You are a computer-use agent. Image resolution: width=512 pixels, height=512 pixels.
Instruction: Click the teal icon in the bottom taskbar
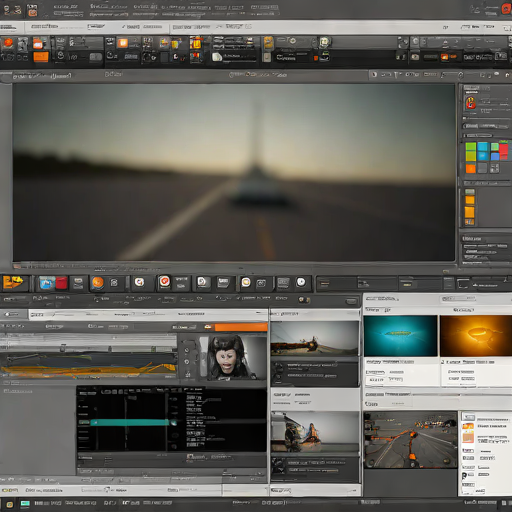pyautogui.click(x=25, y=503)
